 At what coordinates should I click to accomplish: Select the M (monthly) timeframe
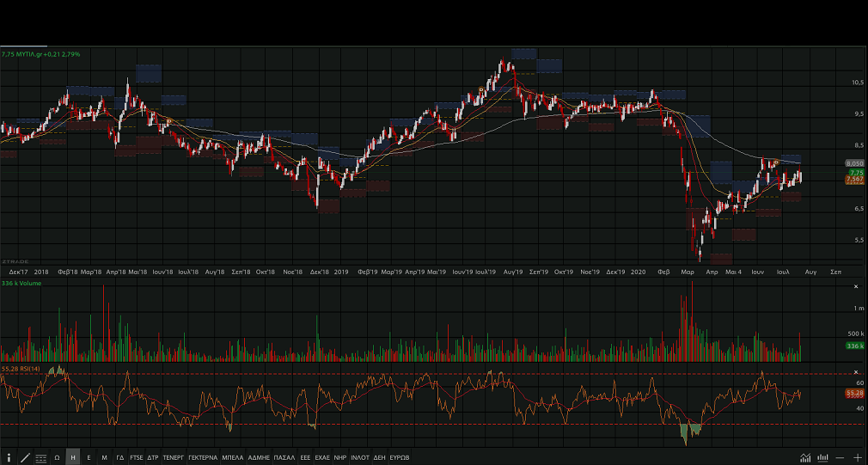coord(104,457)
